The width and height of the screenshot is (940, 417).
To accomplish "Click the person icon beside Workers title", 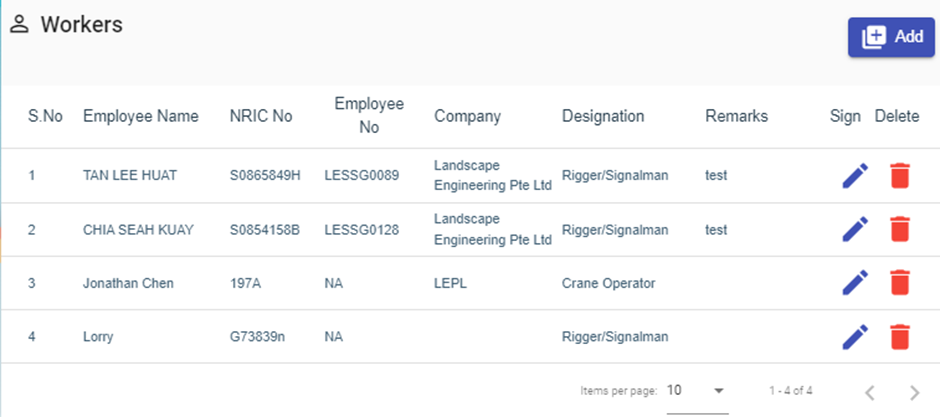I will coord(19,26).
